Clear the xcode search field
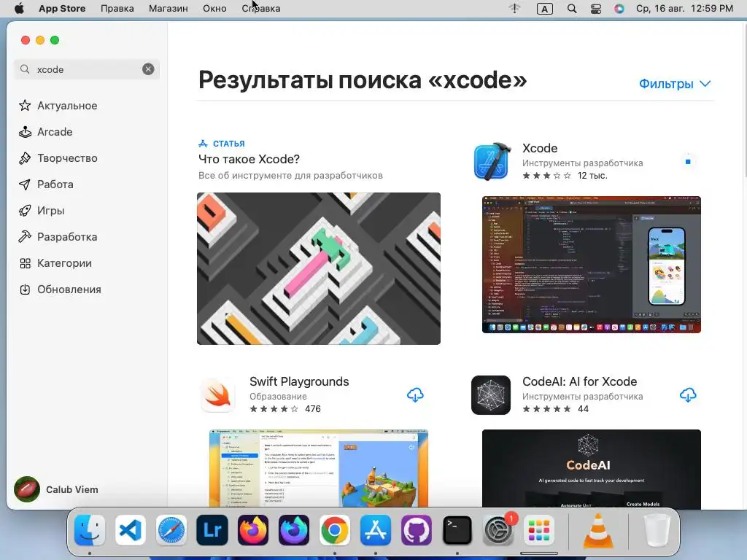 point(148,69)
